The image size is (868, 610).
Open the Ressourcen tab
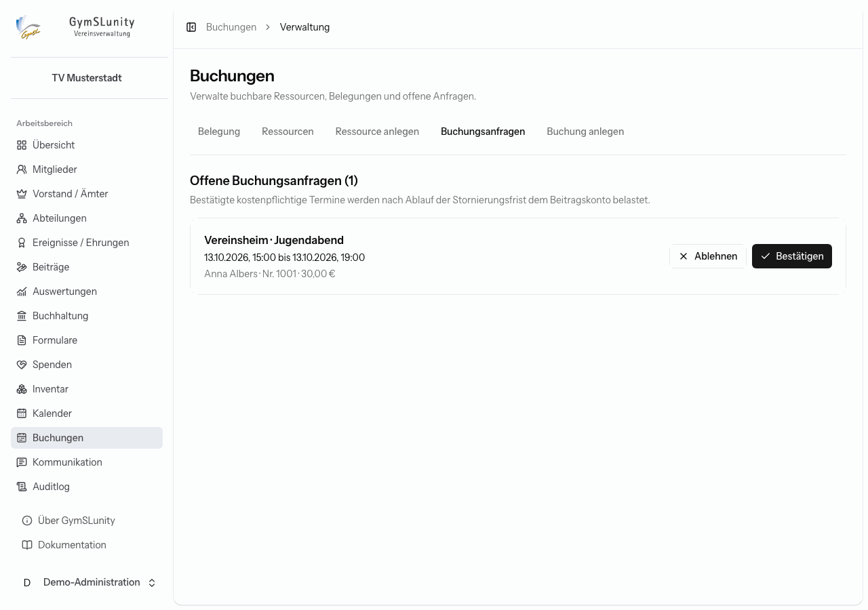point(288,131)
